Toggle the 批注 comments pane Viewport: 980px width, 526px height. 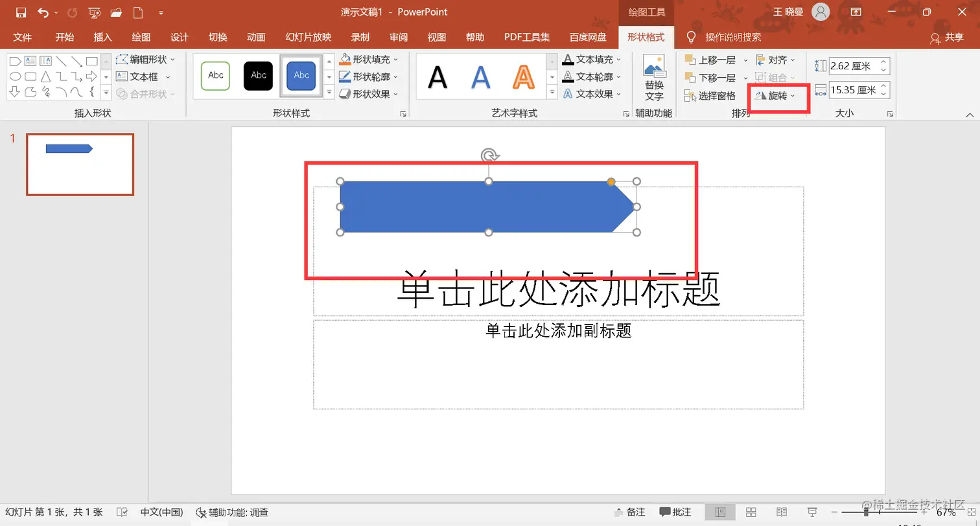coord(675,512)
